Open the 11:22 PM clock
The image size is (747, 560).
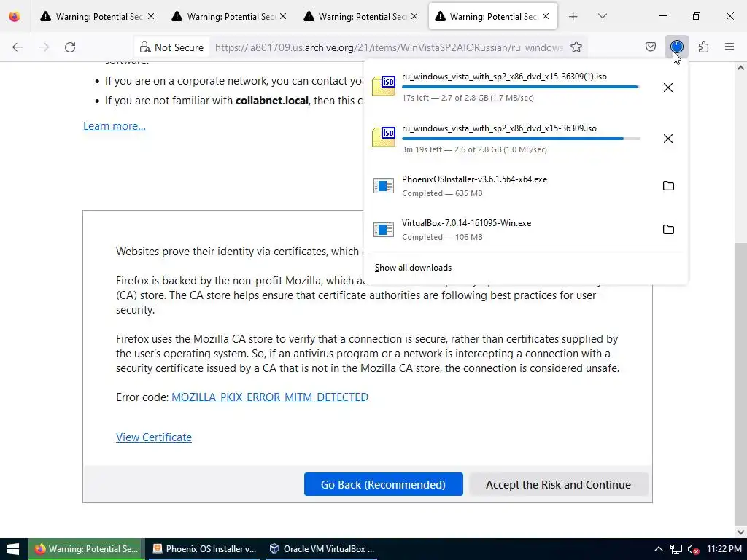click(x=724, y=549)
